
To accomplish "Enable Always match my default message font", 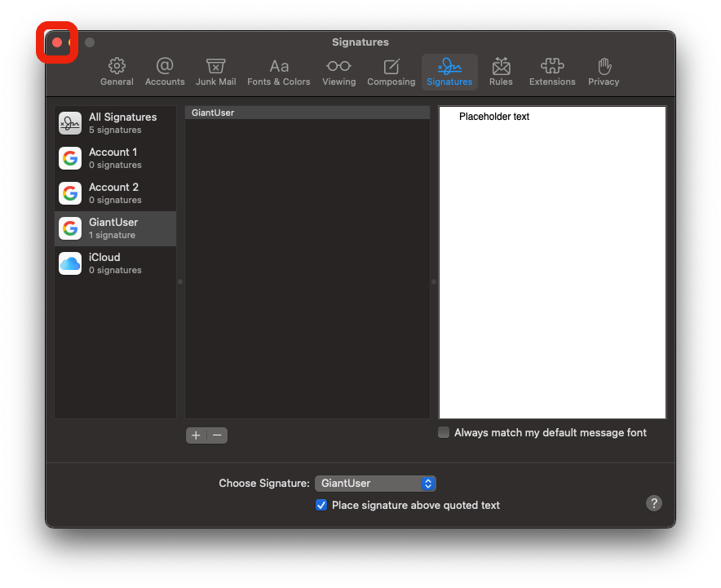I will tap(444, 433).
